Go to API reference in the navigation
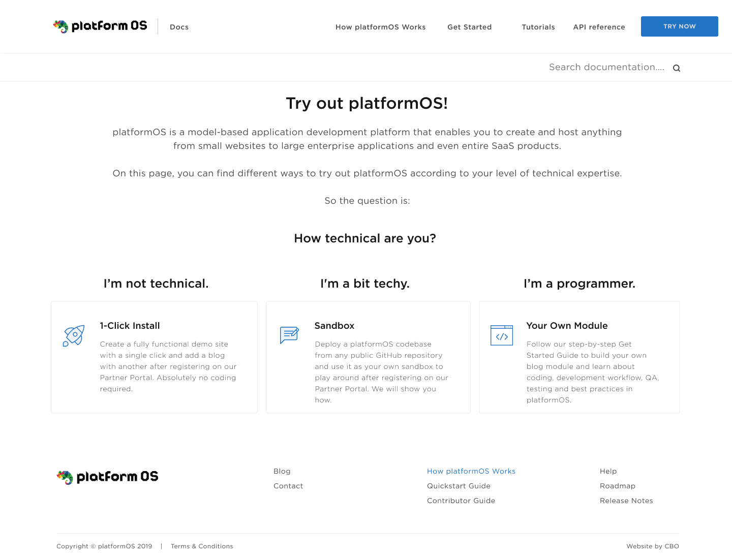The image size is (732, 560). tap(599, 27)
